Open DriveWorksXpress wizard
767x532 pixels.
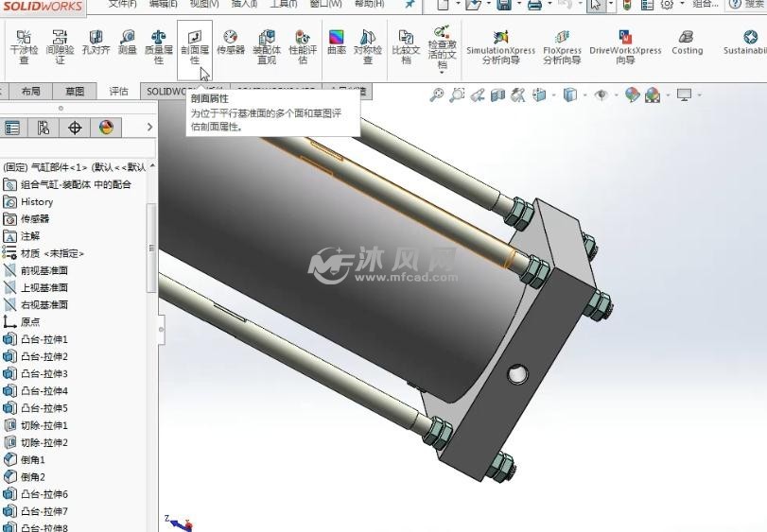click(625, 47)
